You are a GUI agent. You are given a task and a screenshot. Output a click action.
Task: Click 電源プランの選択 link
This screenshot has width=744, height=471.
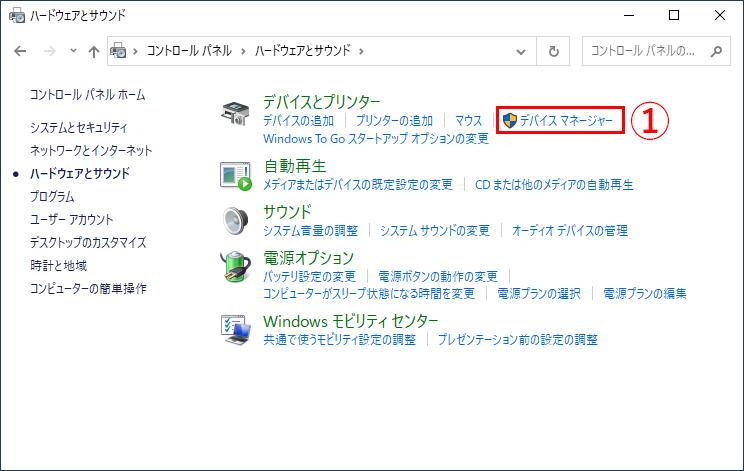pyautogui.click(x=539, y=294)
